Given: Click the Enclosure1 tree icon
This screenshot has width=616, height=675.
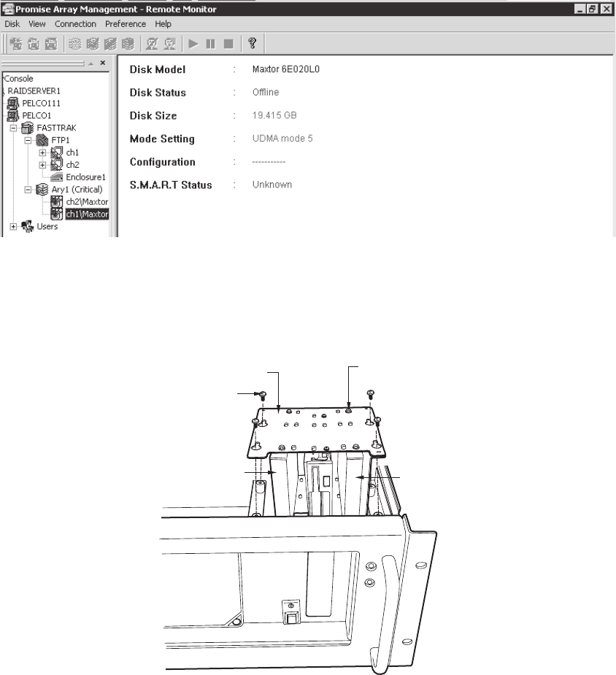Looking at the screenshot, I should (55, 177).
